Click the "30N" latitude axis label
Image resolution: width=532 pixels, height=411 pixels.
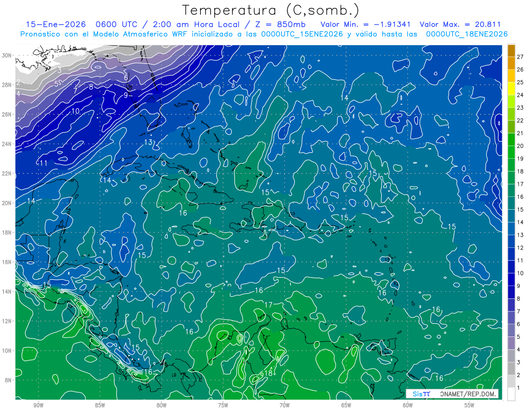click(7, 55)
